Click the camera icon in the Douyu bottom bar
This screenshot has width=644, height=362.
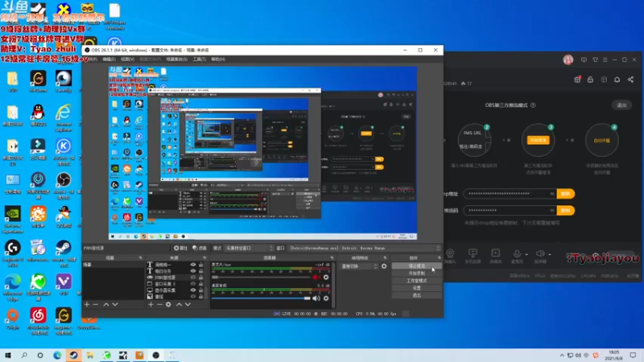[x=450, y=253]
